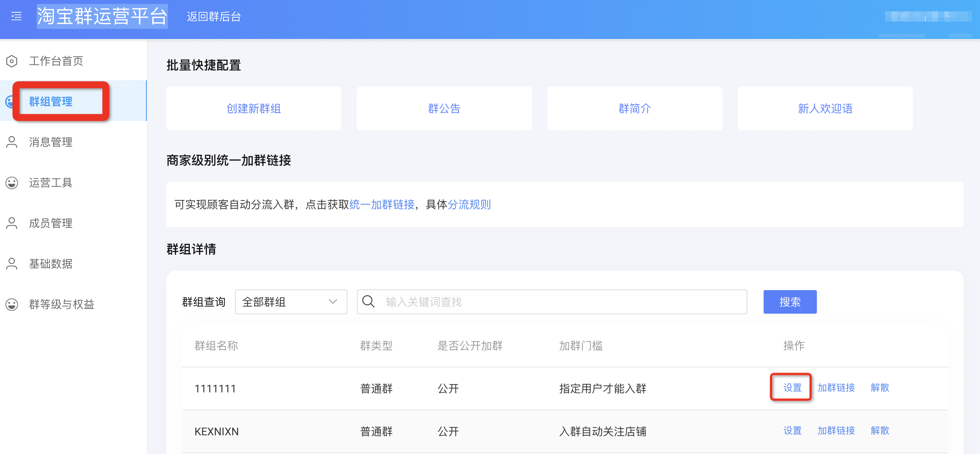The height and width of the screenshot is (454, 980).
Task: Click the 群组名称 column header
Action: click(216, 346)
